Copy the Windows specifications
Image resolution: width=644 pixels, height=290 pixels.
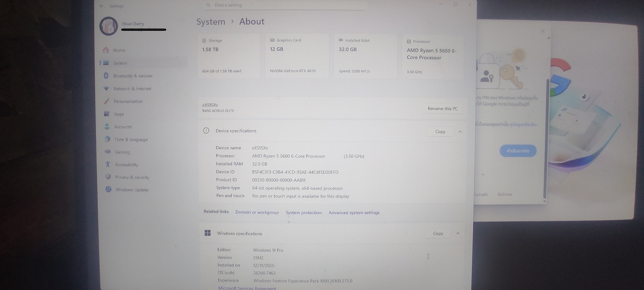click(438, 233)
